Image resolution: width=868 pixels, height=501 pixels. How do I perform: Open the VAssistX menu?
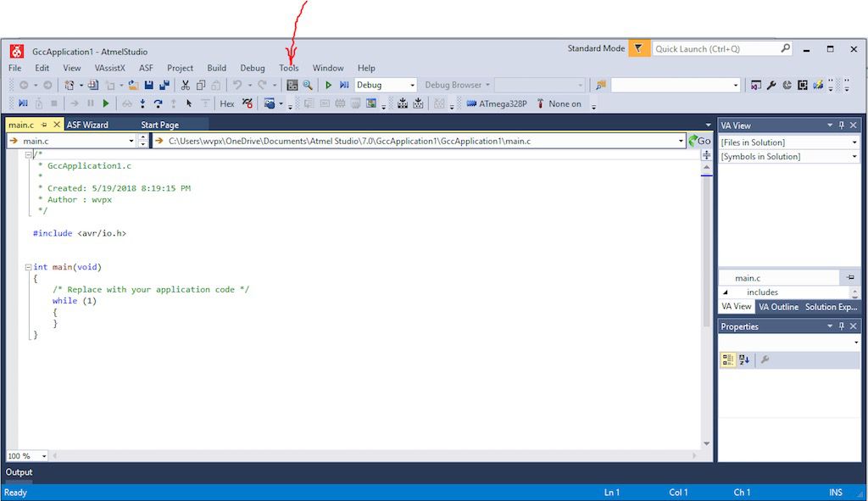pos(109,68)
